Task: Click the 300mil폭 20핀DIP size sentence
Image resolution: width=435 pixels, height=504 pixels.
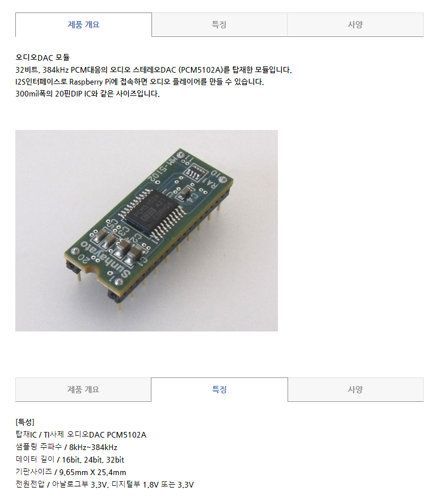Action: click(x=87, y=94)
